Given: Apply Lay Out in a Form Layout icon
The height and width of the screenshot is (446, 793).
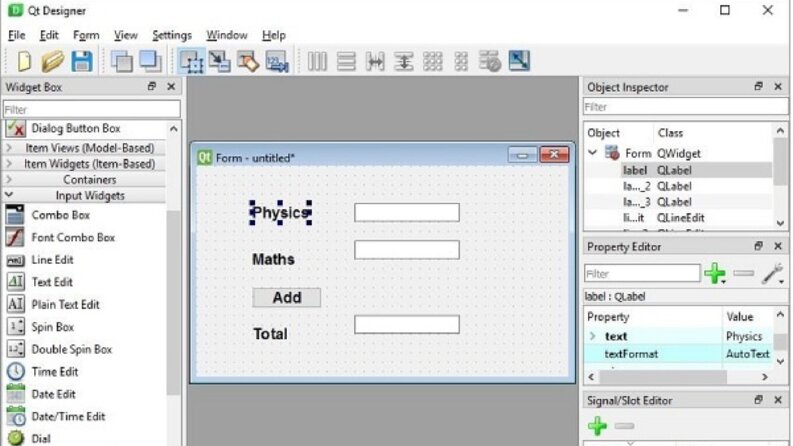Looking at the screenshot, I should click(461, 61).
